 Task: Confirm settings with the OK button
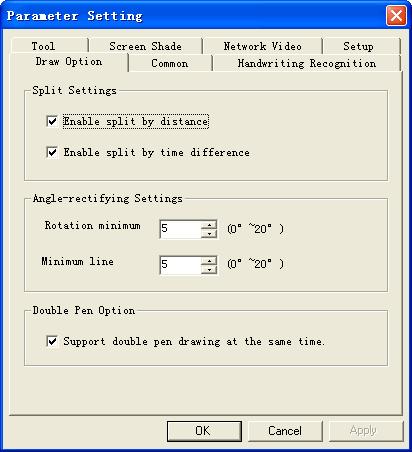click(x=204, y=431)
